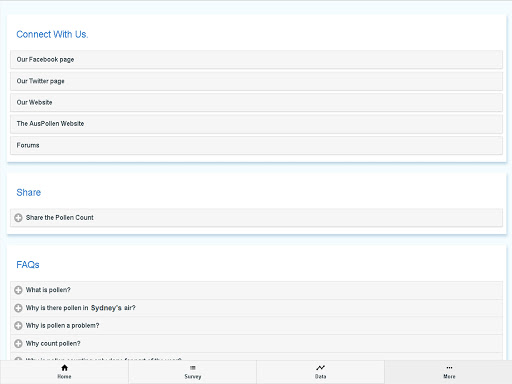This screenshot has width=512, height=384.
Task: Click plus icon beside Share the Pollen Count
Action: point(18,218)
